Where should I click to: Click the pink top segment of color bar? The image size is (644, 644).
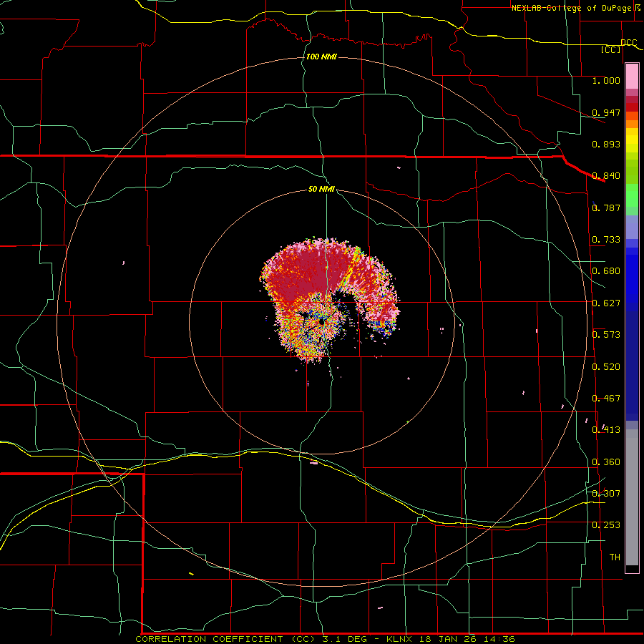coord(632,77)
